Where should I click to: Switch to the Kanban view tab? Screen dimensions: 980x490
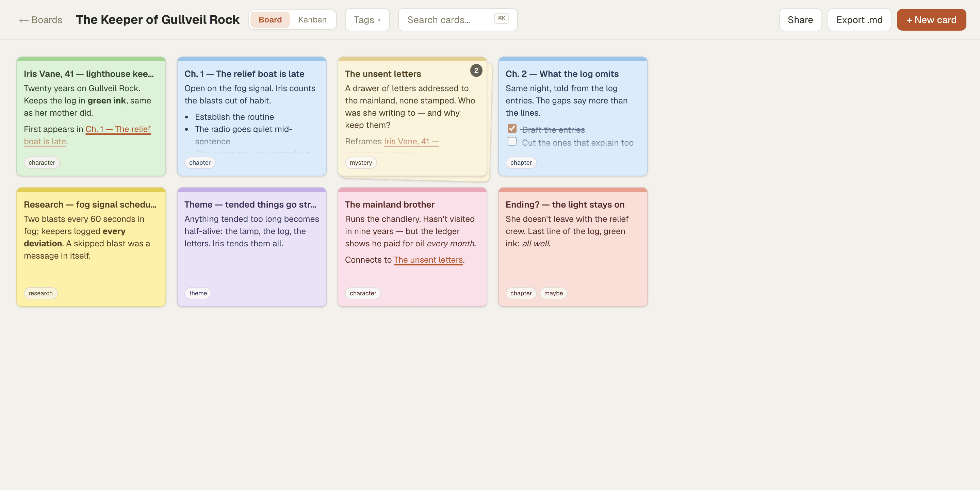click(x=312, y=20)
